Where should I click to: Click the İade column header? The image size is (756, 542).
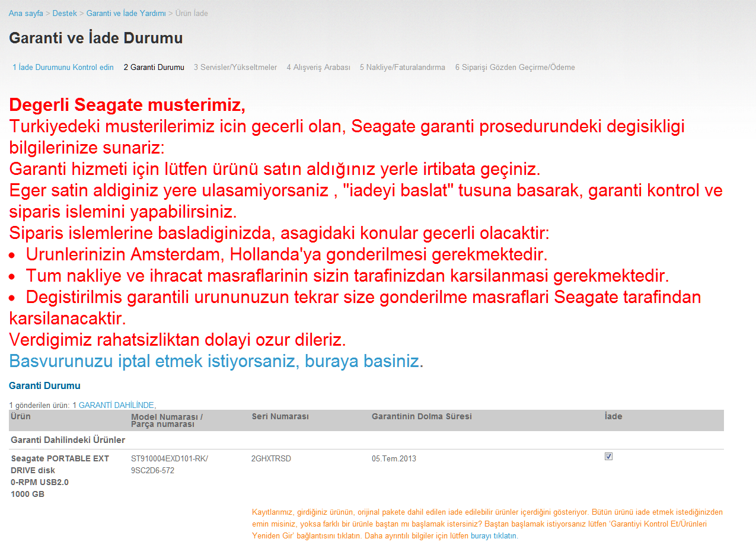(x=613, y=417)
